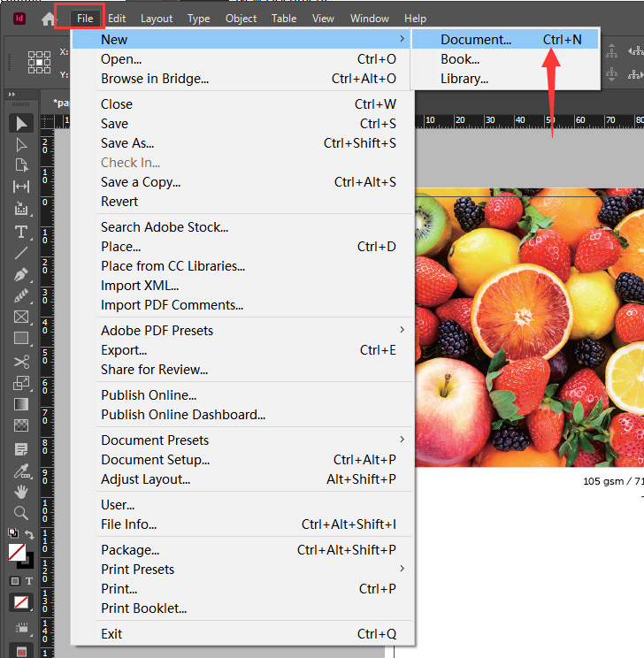Open the Window menu
The width and height of the screenshot is (644, 658).
[370, 19]
